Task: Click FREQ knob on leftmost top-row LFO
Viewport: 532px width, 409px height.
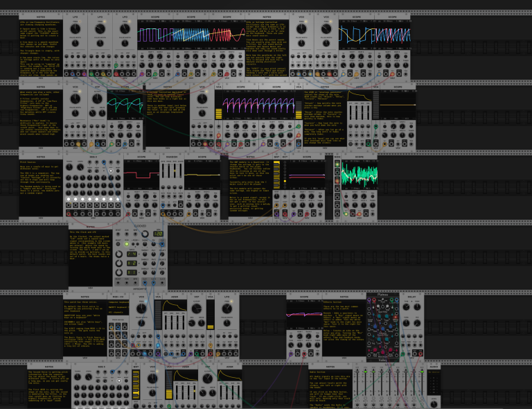Action: tap(76, 29)
